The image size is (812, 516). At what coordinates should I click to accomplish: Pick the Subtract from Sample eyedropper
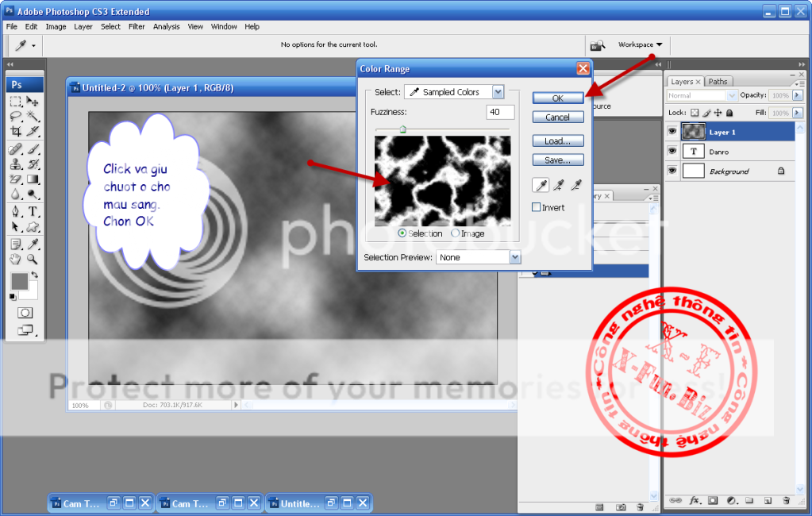coord(575,185)
